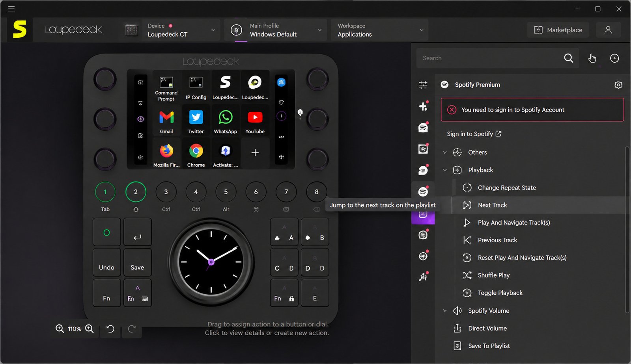Click the Activate touch button
Image resolution: width=631 pixels, height=364 pixels.
coord(226,155)
